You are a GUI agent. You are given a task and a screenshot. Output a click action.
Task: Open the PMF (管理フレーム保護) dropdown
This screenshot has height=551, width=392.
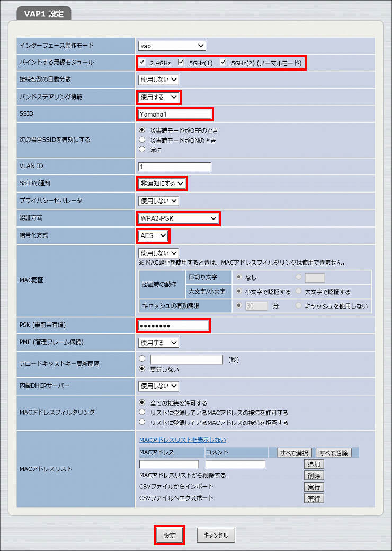pyautogui.click(x=158, y=342)
